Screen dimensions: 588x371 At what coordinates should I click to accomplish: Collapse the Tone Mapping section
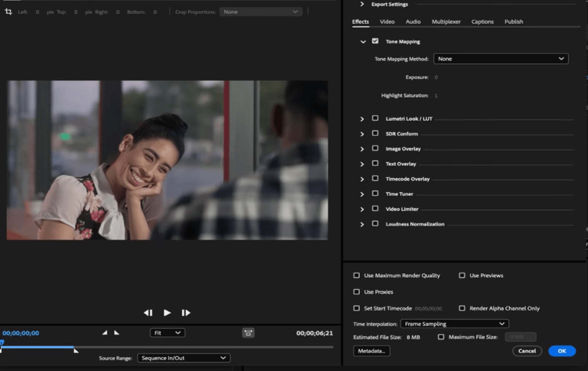point(363,42)
